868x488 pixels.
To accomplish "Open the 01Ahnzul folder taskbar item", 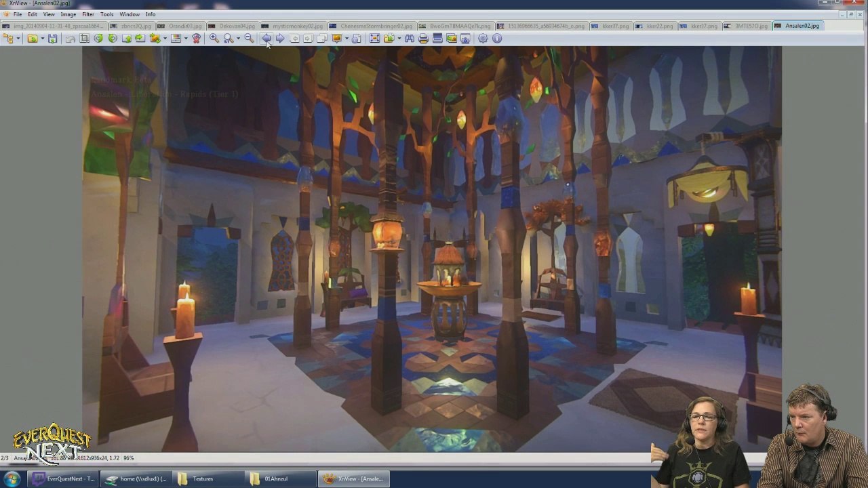I will (x=281, y=479).
